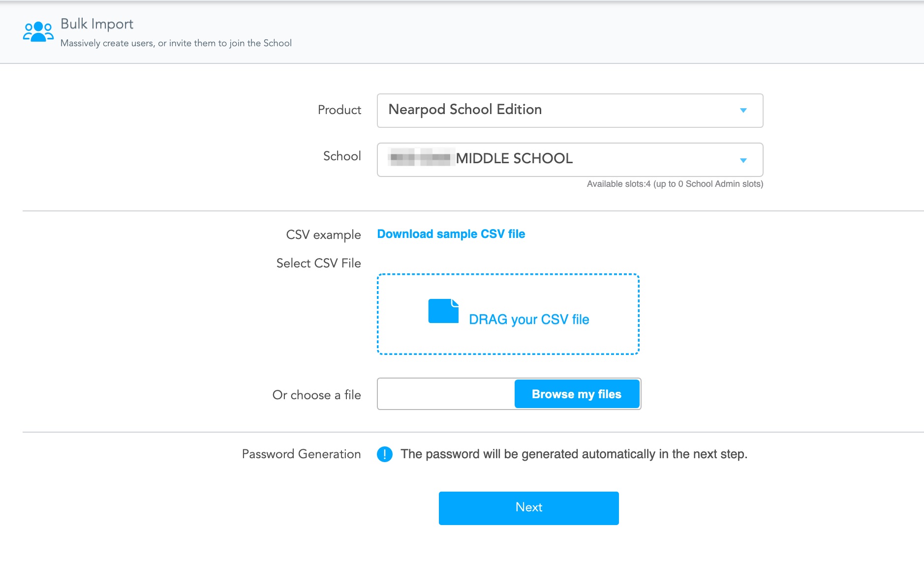Click the Password Generation label

[x=301, y=454]
